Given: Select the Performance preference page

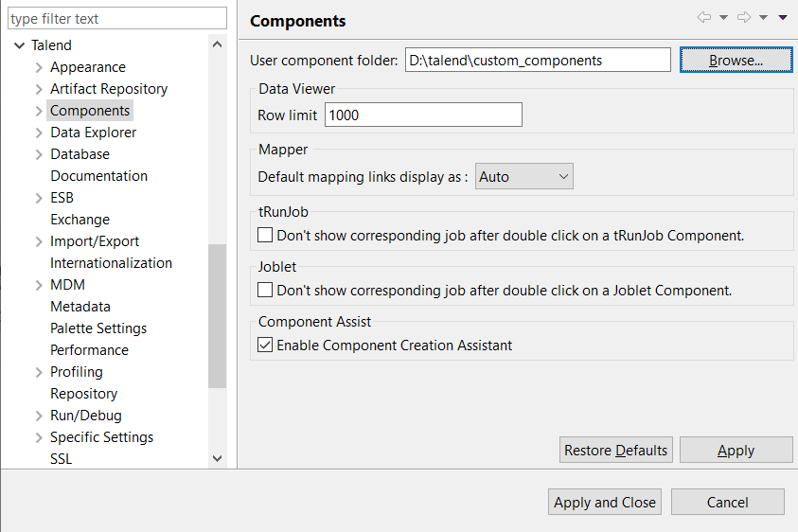Looking at the screenshot, I should [89, 350].
